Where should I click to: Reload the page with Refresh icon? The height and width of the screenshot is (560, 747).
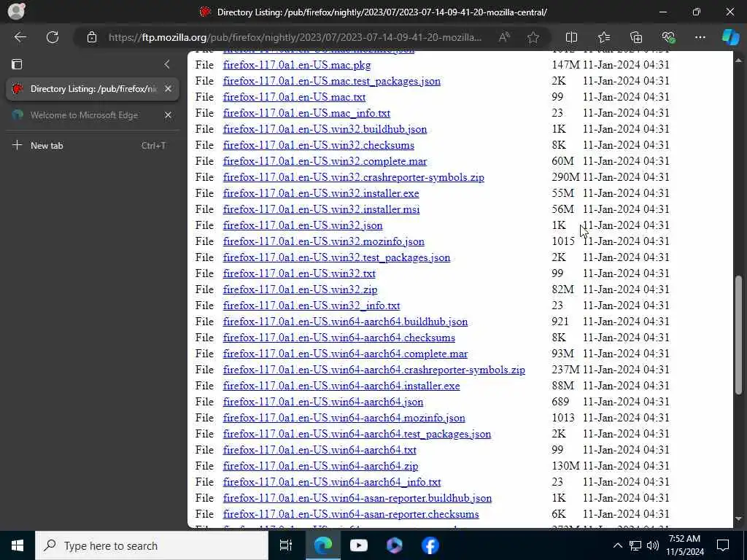53,37
